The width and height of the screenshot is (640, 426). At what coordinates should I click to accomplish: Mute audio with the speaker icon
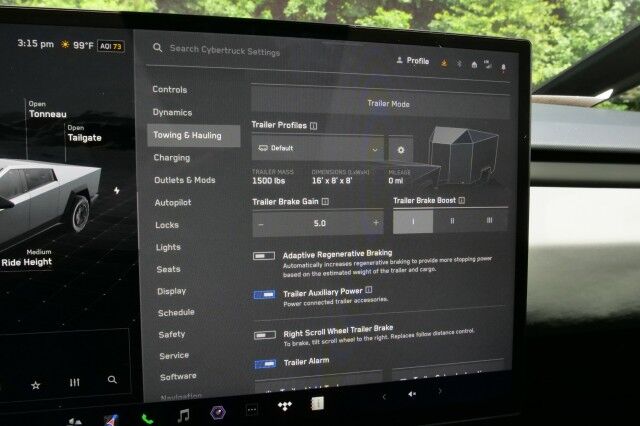[412, 394]
